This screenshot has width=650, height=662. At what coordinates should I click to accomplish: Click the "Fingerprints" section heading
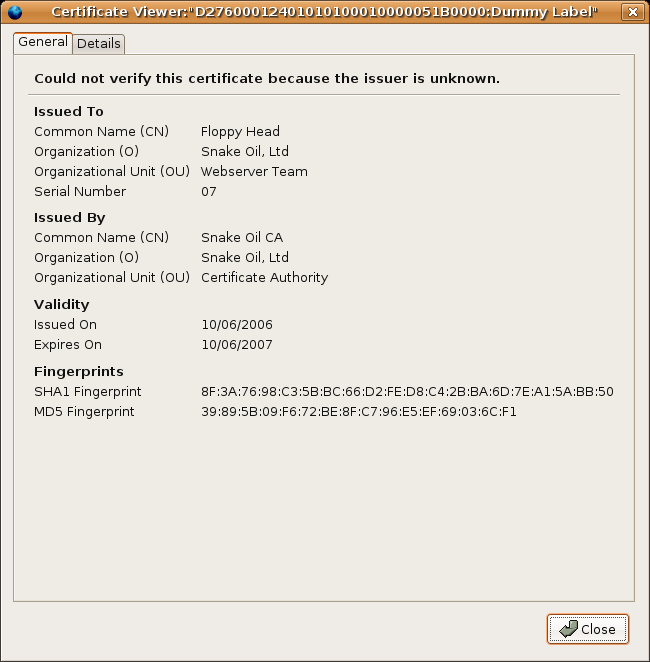click(79, 372)
